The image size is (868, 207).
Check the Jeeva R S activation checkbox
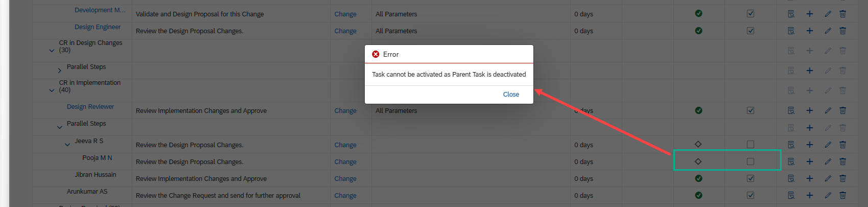[750, 145]
